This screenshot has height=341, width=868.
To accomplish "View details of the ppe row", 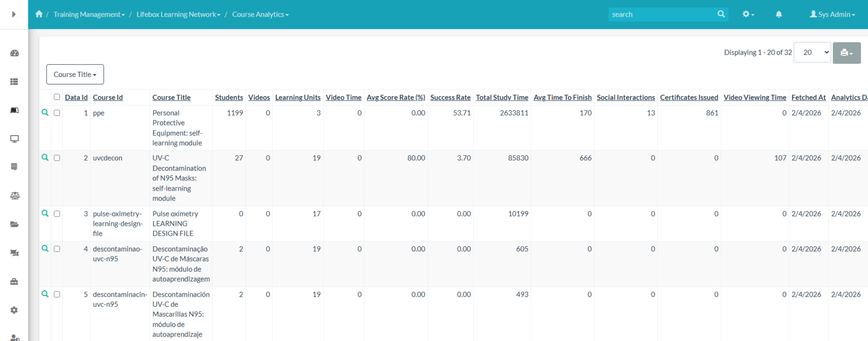I will pyautogui.click(x=45, y=113).
